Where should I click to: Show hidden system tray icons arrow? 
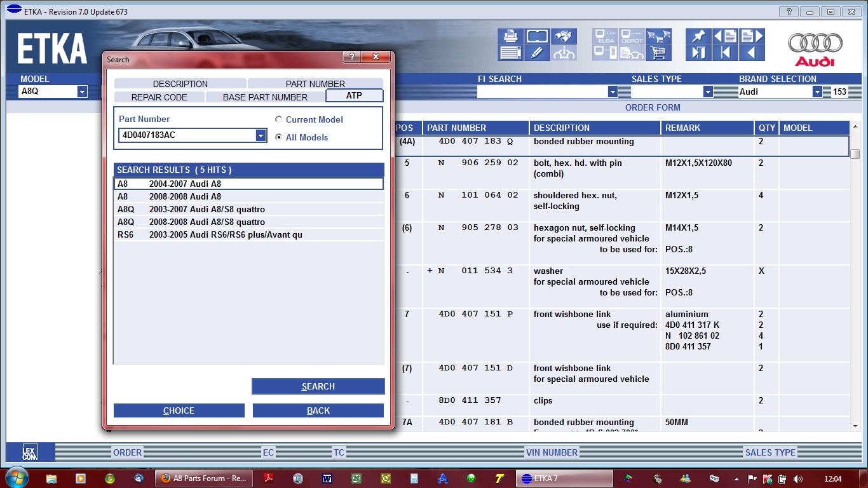click(x=736, y=478)
